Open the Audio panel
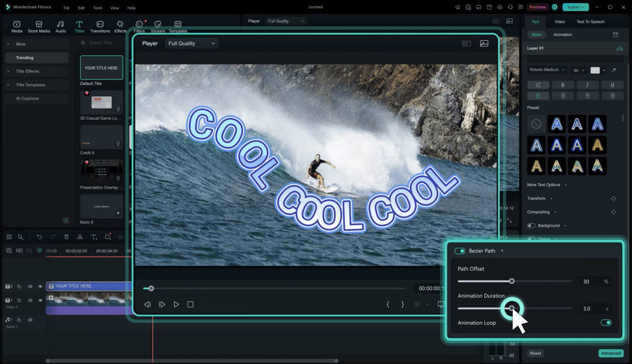Image resolution: width=632 pixels, height=364 pixels. pos(61,26)
